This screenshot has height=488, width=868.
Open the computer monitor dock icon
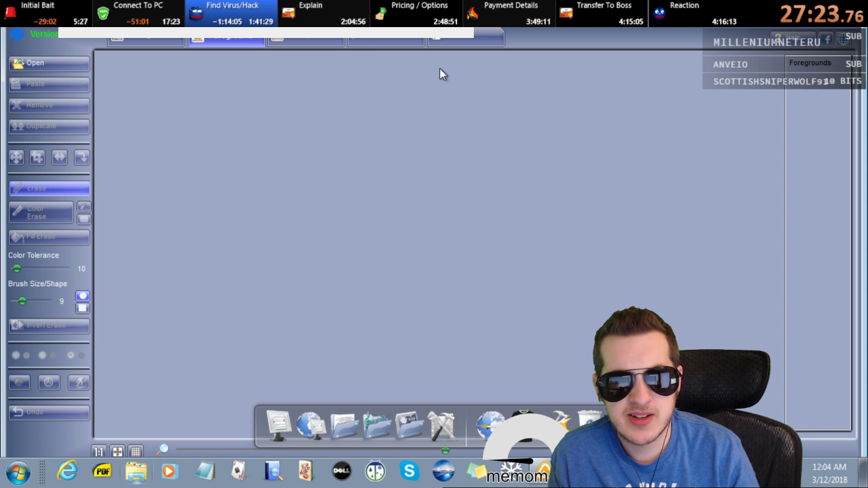click(278, 426)
